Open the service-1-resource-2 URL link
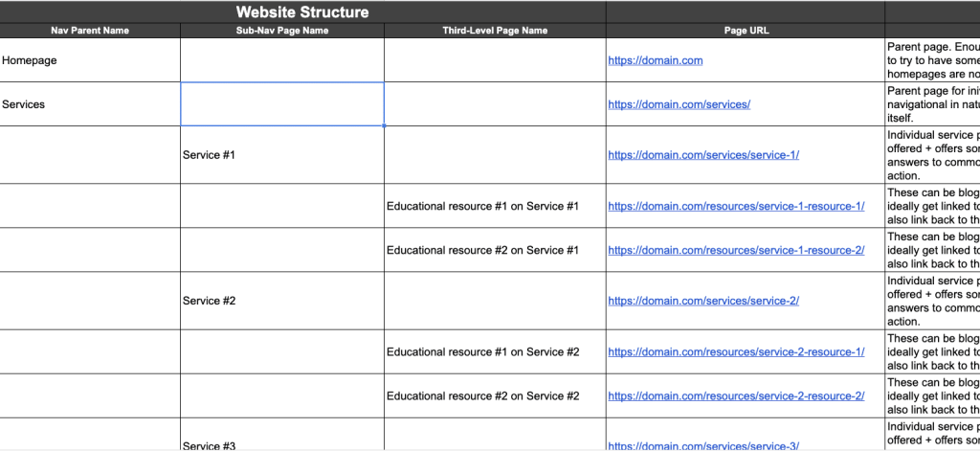Viewport: 980px width, 451px height. tap(736, 250)
